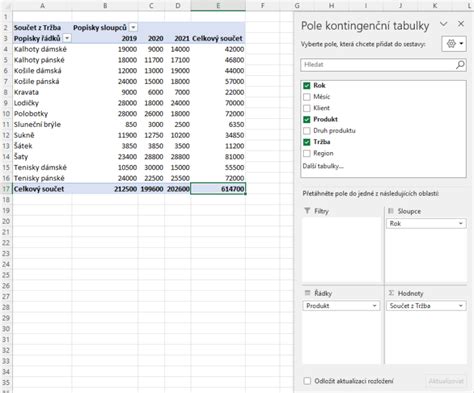The height and width of the screenshot is (393, 474).
Task: Check the Klient field checkbox
Action: point(307,108)
